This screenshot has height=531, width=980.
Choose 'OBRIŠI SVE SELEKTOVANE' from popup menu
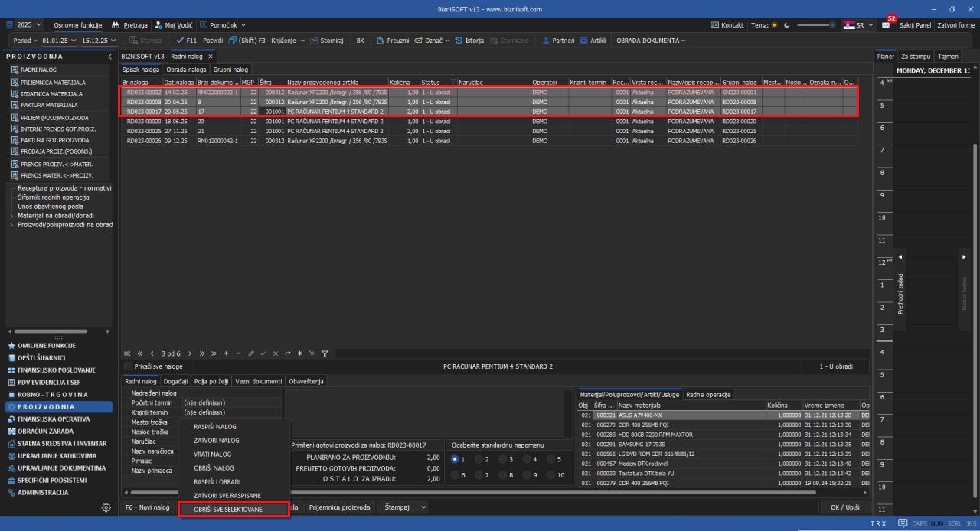[x=234, y=510]
